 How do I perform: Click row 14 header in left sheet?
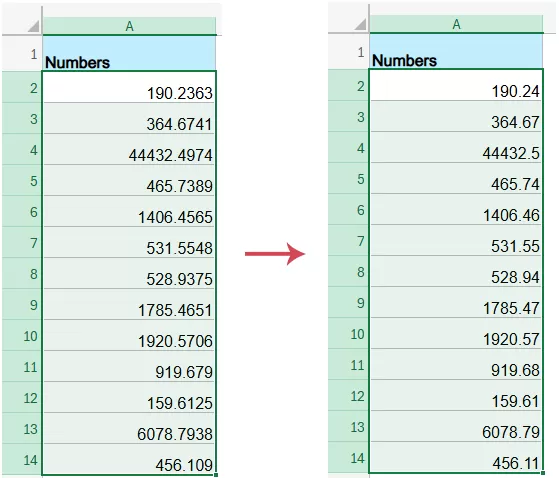22,459
